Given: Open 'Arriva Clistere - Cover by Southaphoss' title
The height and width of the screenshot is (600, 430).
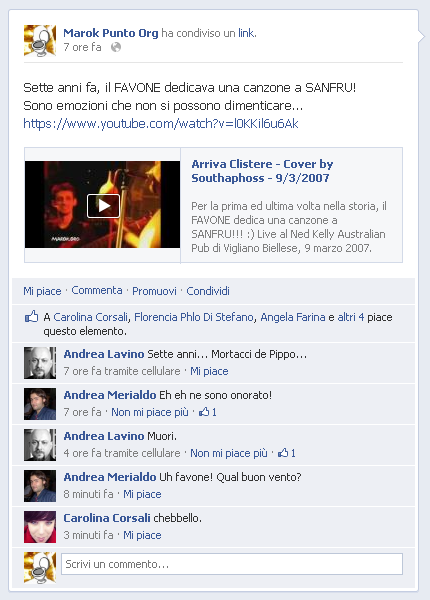Looking at the screenshot, I should (x=262, y=171).
